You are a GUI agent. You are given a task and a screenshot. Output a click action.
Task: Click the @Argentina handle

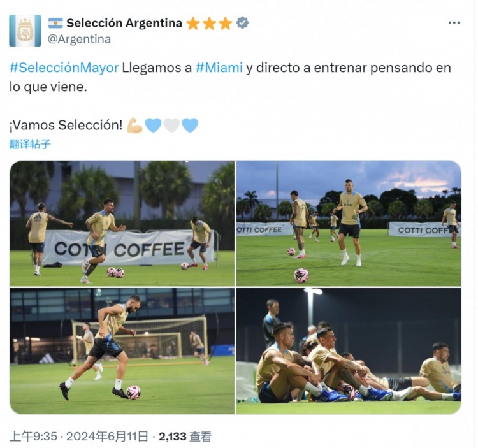coord(79,39)
